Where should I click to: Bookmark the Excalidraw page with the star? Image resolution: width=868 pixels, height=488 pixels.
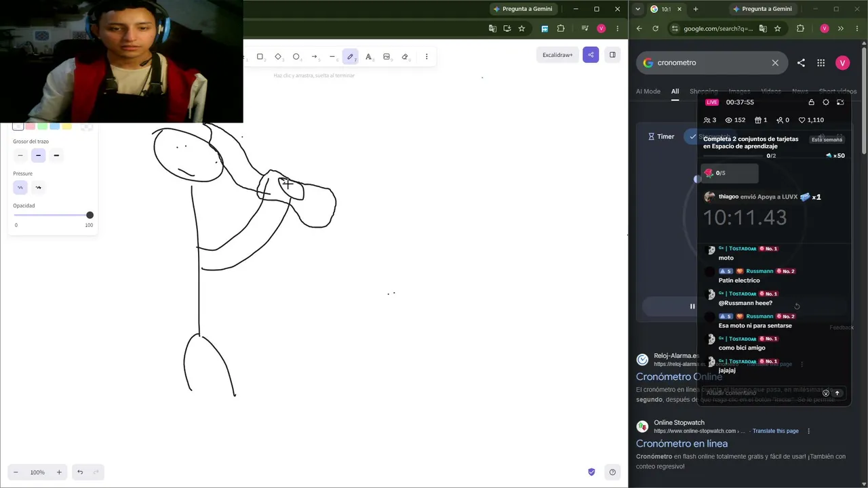point(521,28)
